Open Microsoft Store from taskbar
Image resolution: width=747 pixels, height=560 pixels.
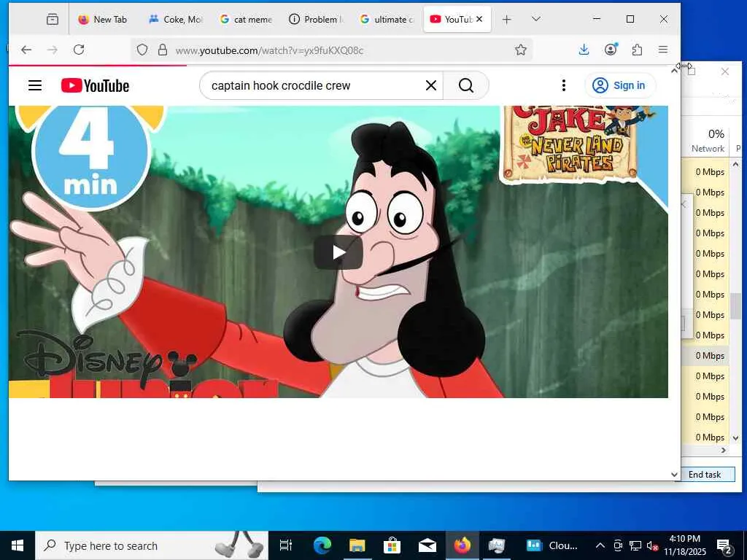coord(392,545)
